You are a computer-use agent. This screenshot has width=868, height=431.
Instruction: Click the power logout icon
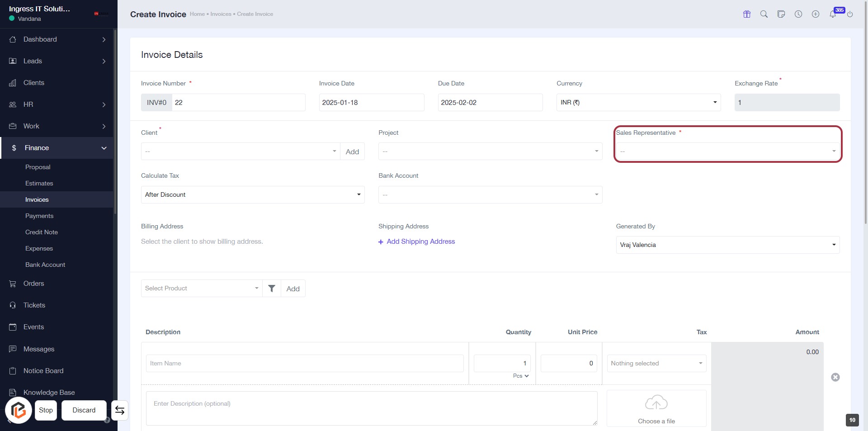coord(850,14)
